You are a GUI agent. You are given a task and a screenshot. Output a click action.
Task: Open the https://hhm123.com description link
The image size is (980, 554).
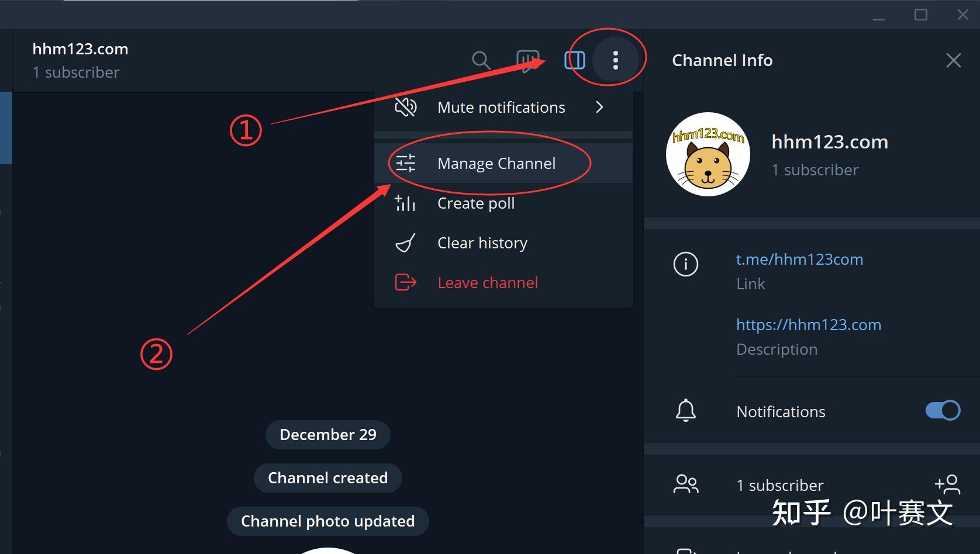pos(808,325)
